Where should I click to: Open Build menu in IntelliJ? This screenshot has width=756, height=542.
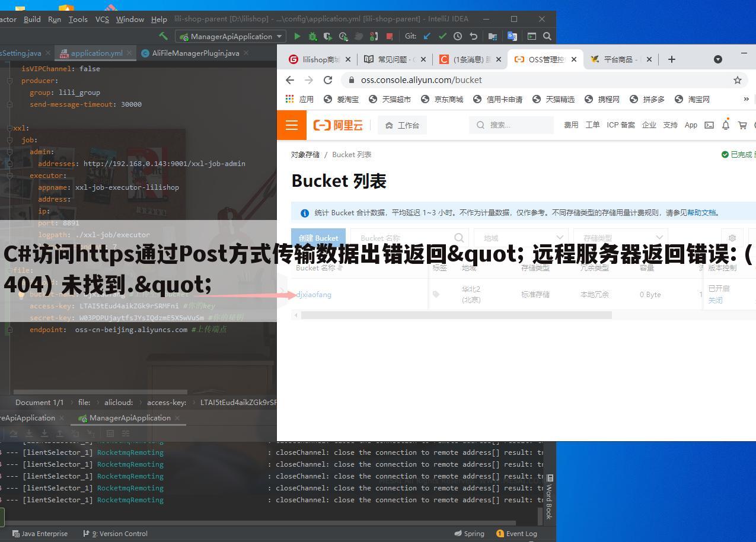pos(32,19)
